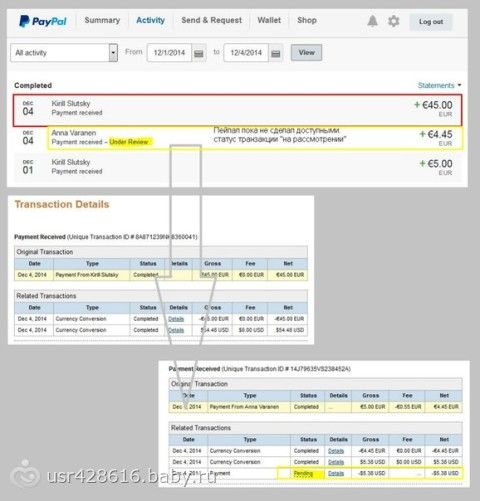
Task: Expand the Statements dropdown
Action: [x=439, y=85]
